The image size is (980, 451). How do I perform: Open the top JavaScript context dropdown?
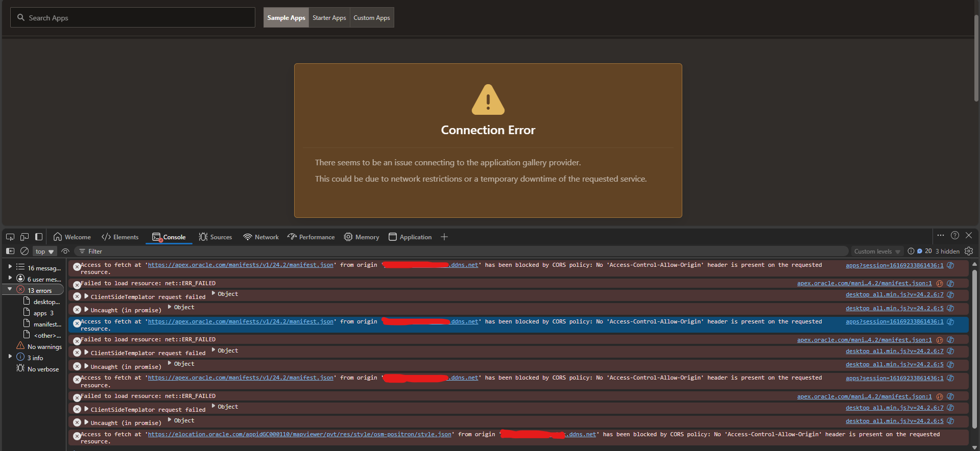coord(45,252)
